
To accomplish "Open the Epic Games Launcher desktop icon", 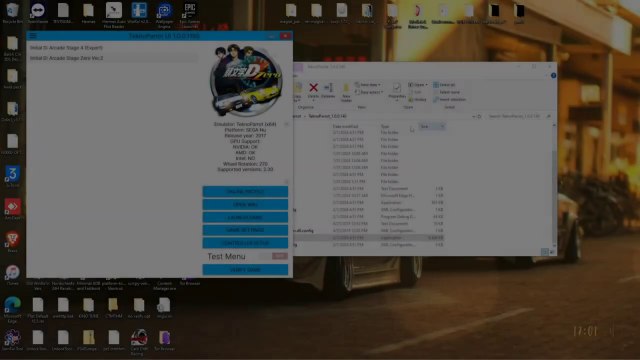I will pos(189,15).
